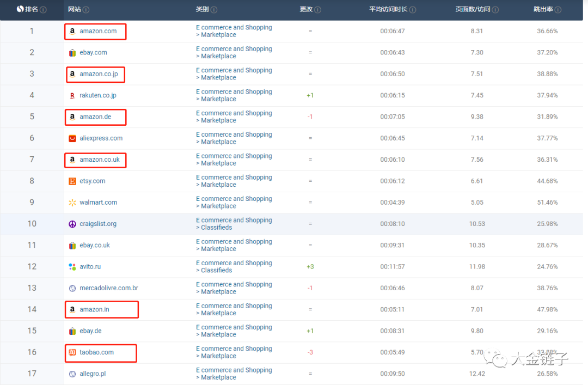Screen dimensions: 588x385
Task: Click the info icon next to 更改 header
Action: coord(317,10)
